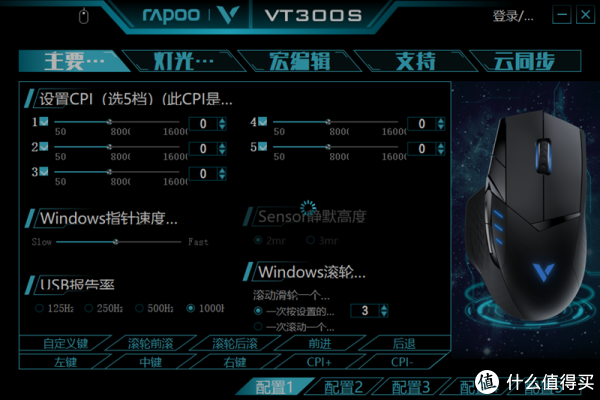Click the CPI level 1 value stepper arrows
600x400 pixels.
coord(222,124)
